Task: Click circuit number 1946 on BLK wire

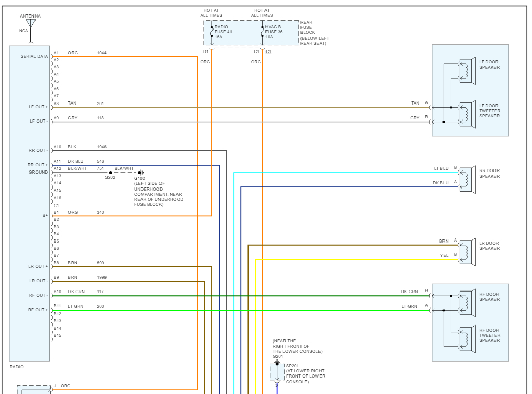Action: [x=102, y=147]
